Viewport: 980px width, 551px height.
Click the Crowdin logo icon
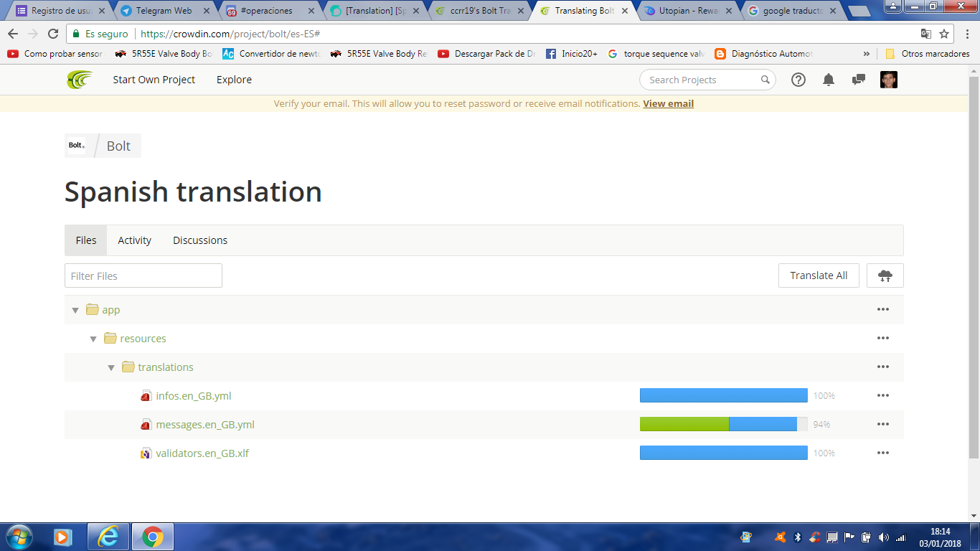[80, 80]
